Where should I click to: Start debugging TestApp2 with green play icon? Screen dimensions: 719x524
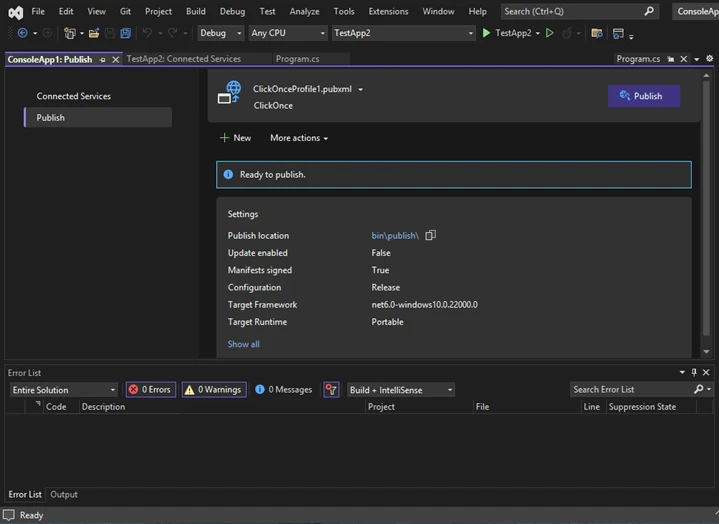click(487, 33)
